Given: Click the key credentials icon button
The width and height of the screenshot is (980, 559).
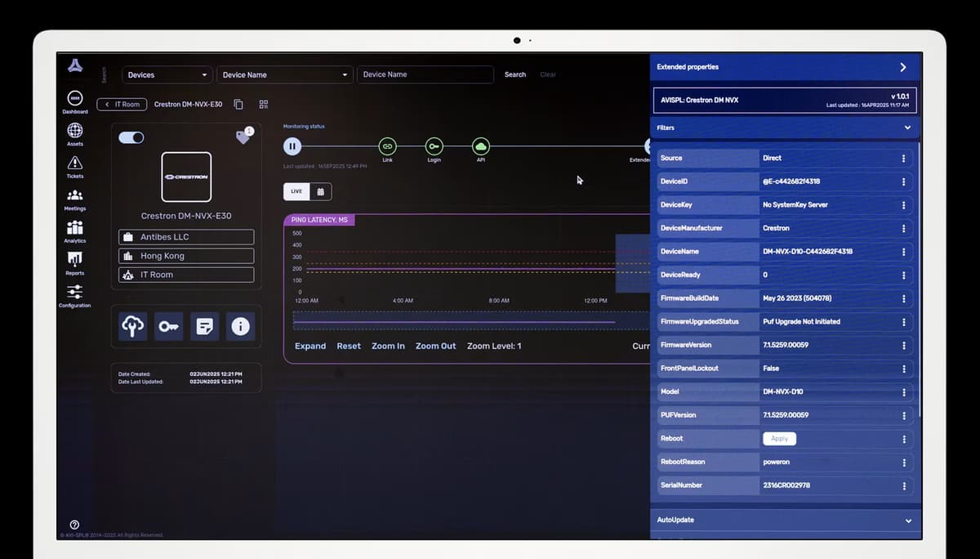Looking at the screenshot, I should tap(169, 327).
